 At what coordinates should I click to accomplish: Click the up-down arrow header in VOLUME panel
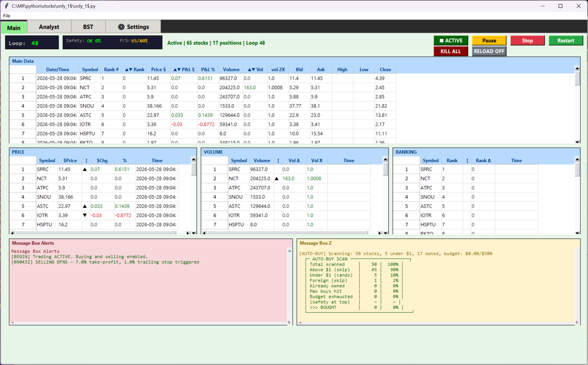coord(278,160)
